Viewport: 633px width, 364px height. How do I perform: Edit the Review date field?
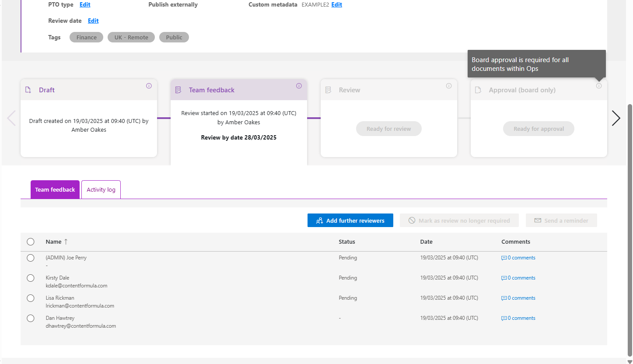(93, 21)
